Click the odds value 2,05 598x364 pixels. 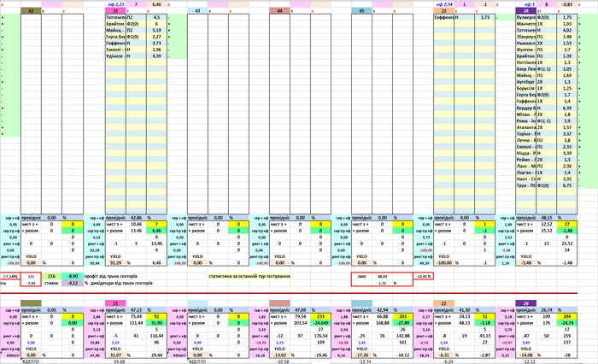point(567,69)
